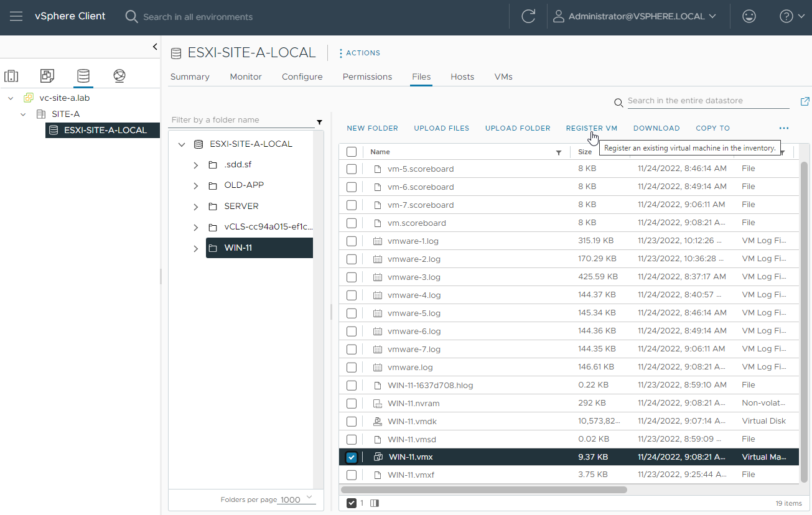This screenshot has width=812, height=515.
Task: Click the vmware-1.log log file icon
Action: (x=377, y=241)
